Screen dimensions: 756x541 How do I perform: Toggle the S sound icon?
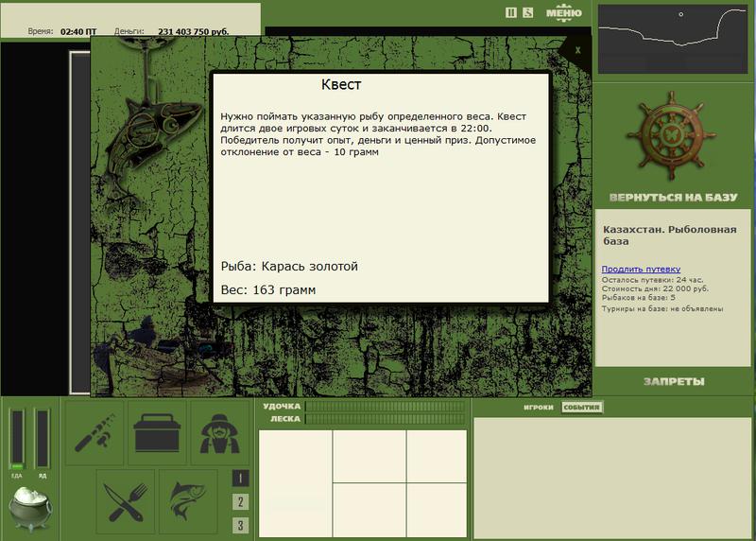527,12
